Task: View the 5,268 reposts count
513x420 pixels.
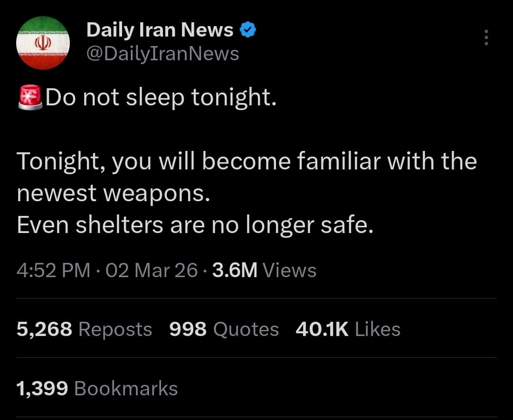Action: click(x=44, y=329)
